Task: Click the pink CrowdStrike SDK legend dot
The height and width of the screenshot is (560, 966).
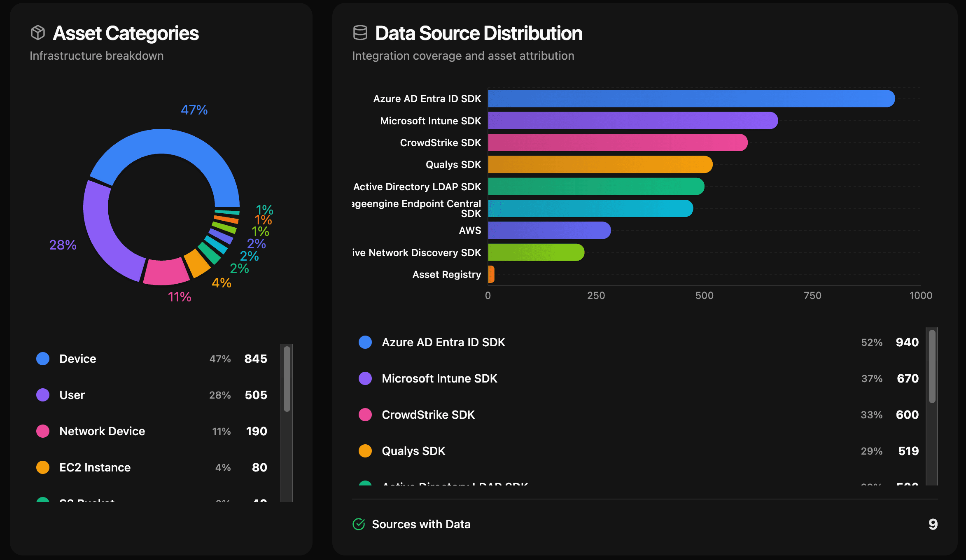Action: 365,415
